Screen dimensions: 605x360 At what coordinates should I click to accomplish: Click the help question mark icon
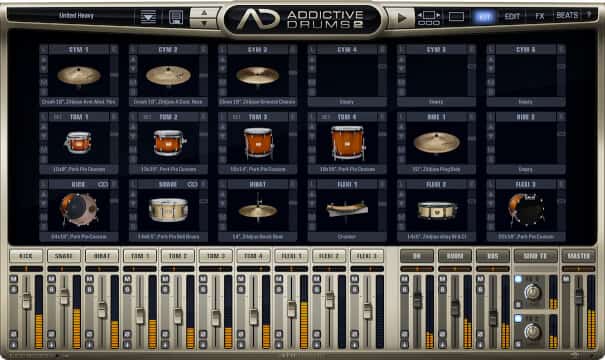click(x=589, y=15)
